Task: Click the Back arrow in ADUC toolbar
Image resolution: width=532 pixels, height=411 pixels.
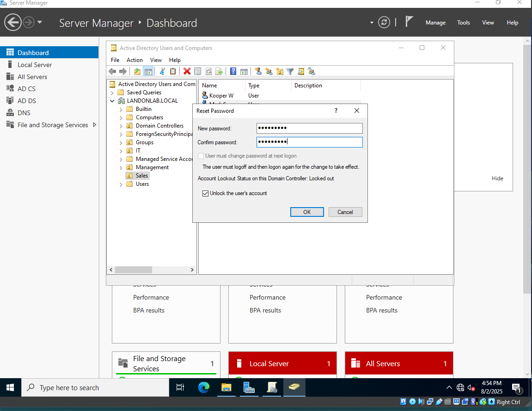Action: point(112,71)
